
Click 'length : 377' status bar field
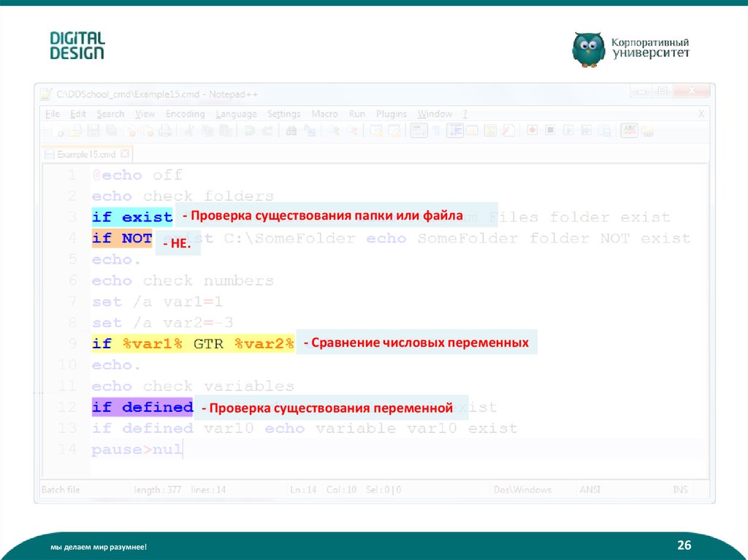point(158,490)
